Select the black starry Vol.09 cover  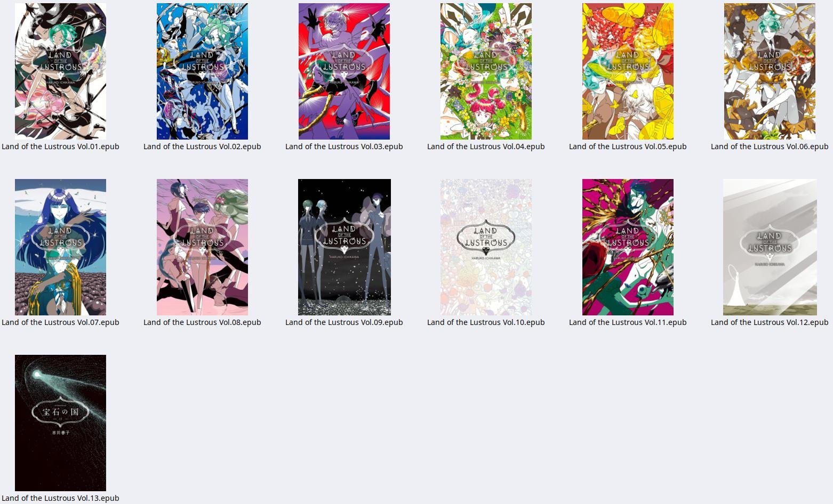click(x=345, y=247)
